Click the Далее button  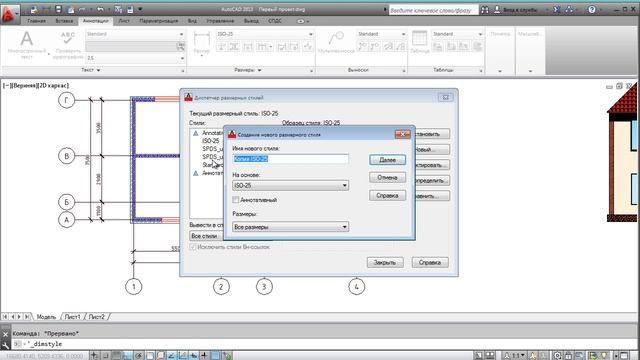coord(387,160)
